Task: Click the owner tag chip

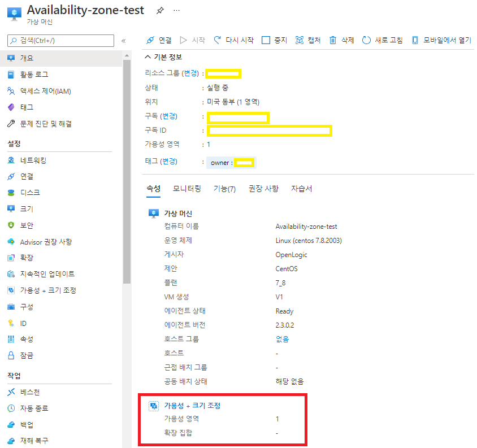Action: click(232, 163)
